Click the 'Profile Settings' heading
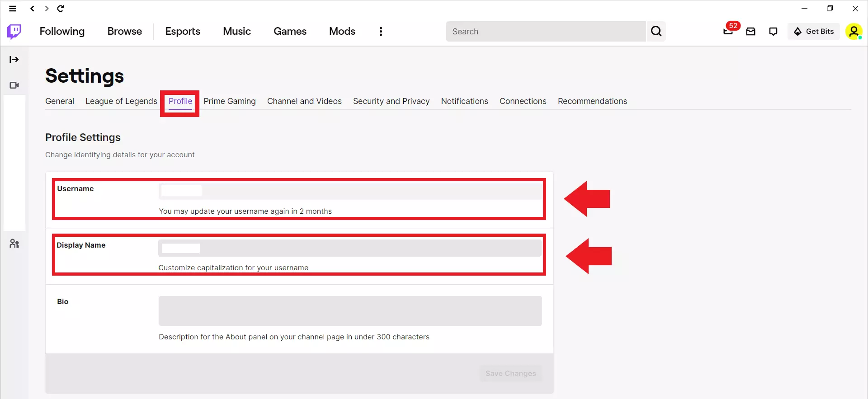Viewport: 868px width, 399px height. click(83, 137)
